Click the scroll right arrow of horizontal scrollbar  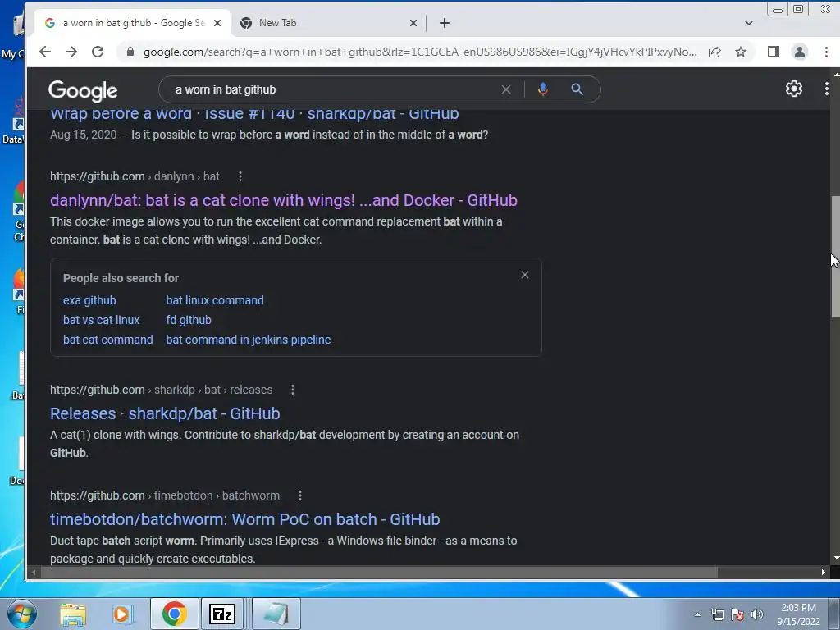[824, 572]
